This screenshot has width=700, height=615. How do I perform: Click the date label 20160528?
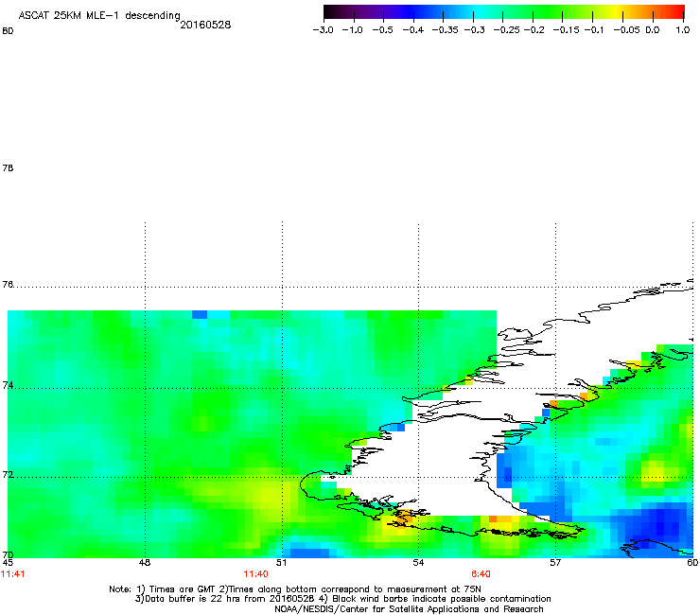(205, 25)
